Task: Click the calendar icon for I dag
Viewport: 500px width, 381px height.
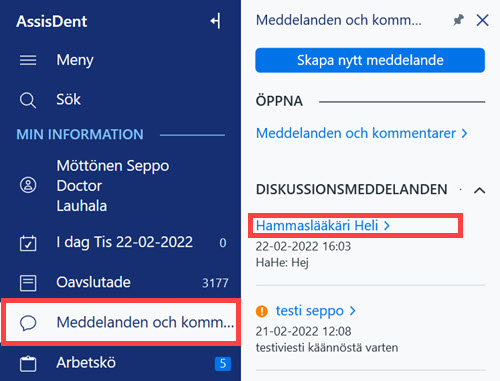Action: point(28,243)
